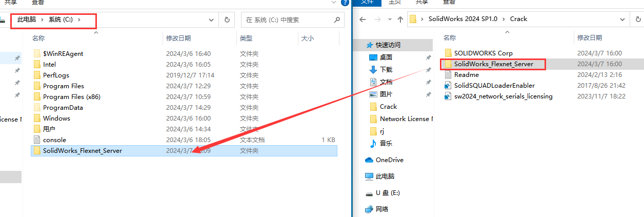Select SolidWorks_Flexnet_Server folder icon in C: window
644x217 pixels.
coord(36,151)
